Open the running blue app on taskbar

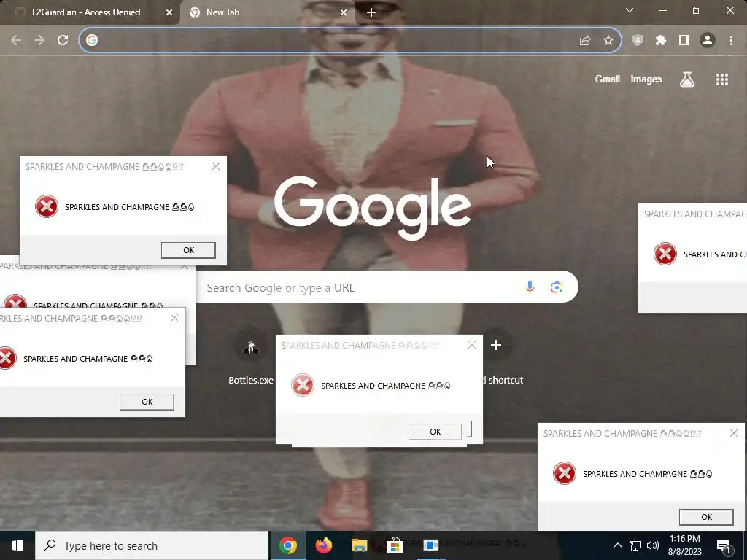[x=430, y=545]
